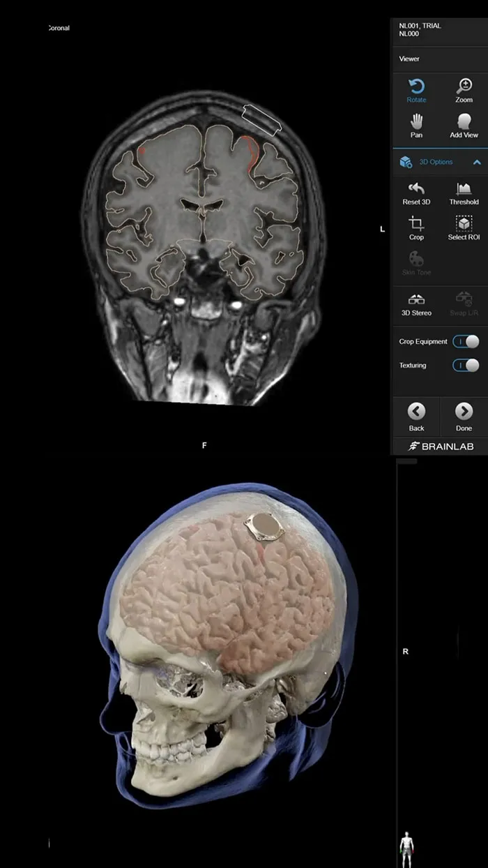Select the Crop tool
Viewport: 488px width, 868px height.
click(x=416, y=228)
